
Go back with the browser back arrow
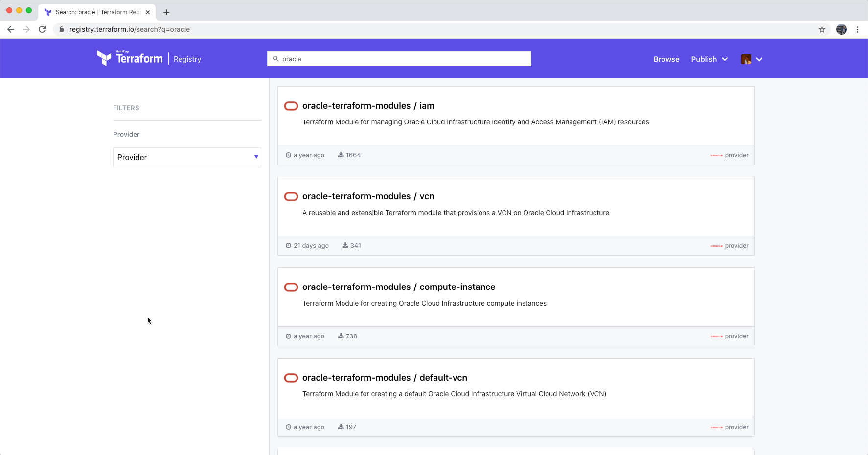(11, 29)
